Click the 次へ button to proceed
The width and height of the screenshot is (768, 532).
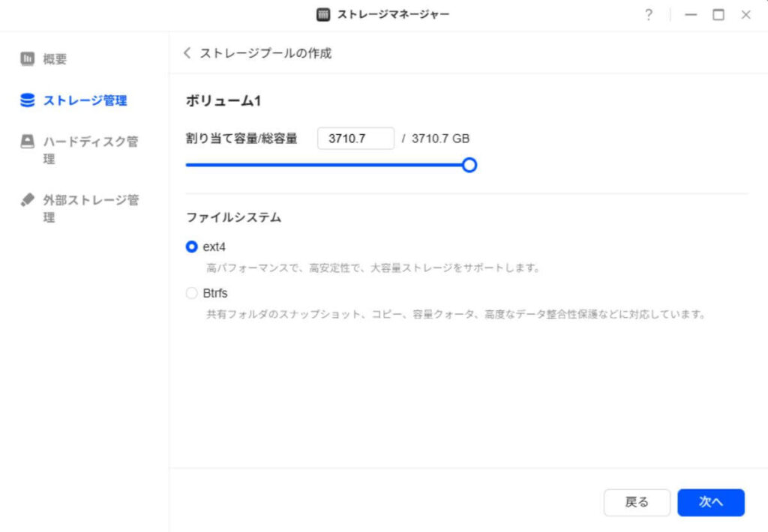(711, 503)
